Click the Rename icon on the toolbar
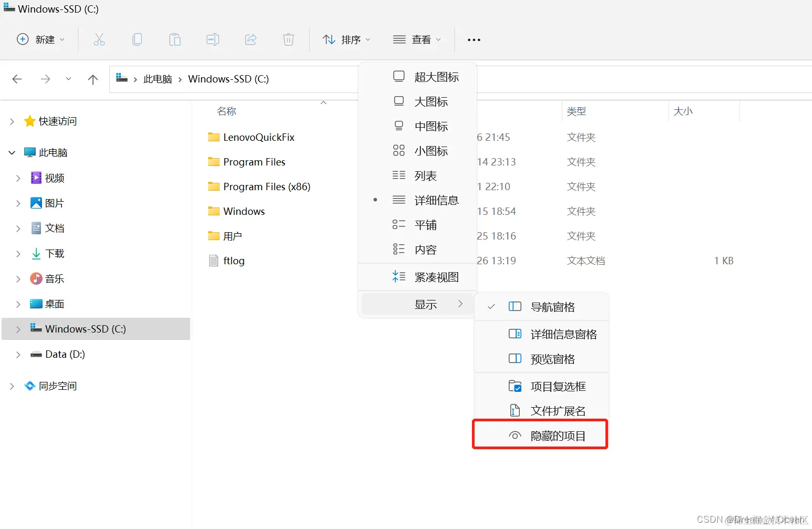The image size is (812, 529). tap(212, 39)
